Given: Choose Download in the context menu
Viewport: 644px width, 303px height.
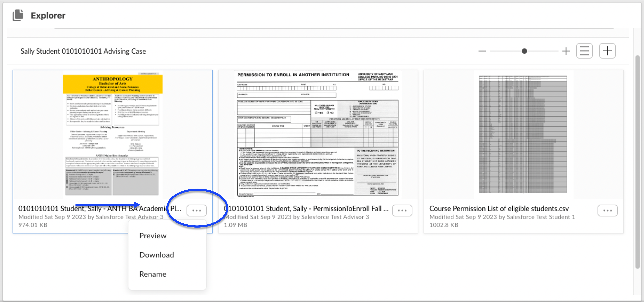Looking at the screenshot, I should click(x=157, y=255).
